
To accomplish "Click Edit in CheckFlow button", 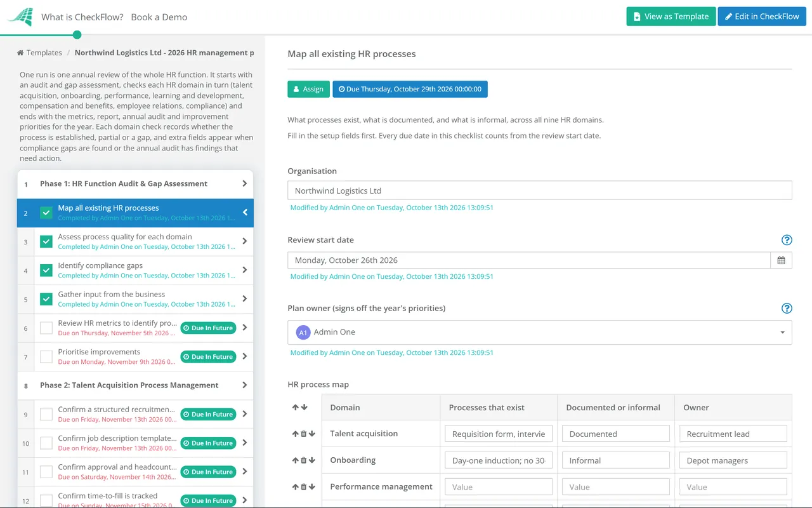I will [762, 17].
